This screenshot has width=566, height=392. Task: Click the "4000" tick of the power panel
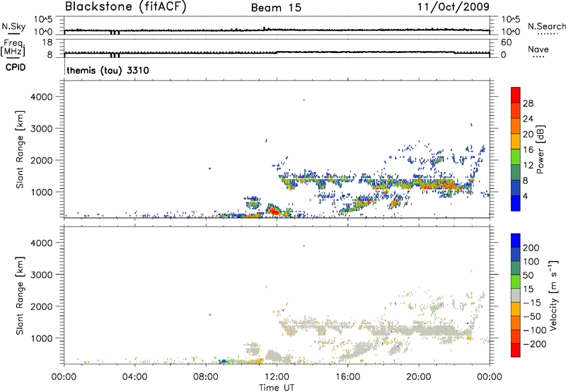(x=42, y=97)
